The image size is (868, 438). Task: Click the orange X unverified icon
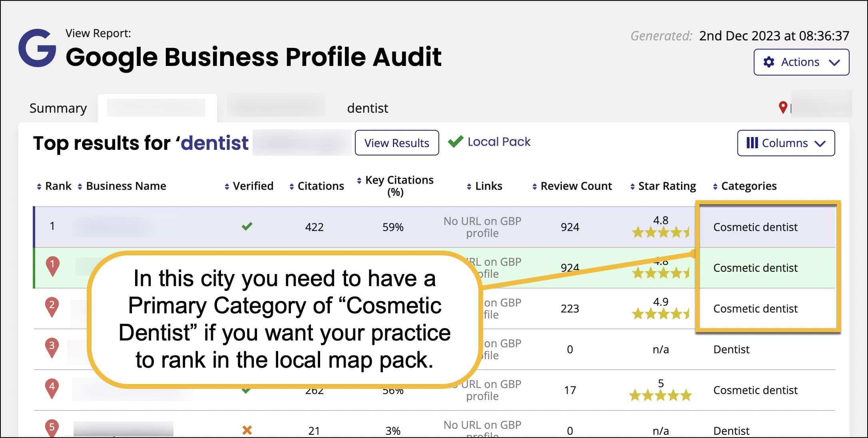[247, 430]
